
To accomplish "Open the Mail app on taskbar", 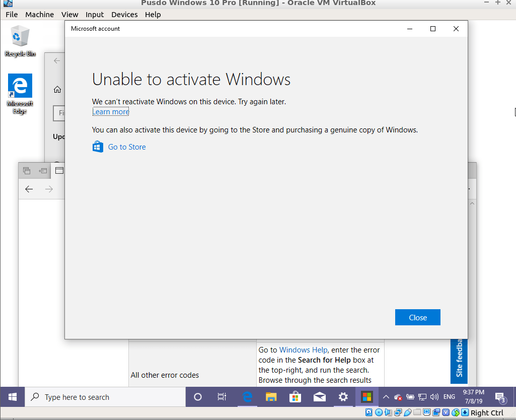I will [319, 397].
